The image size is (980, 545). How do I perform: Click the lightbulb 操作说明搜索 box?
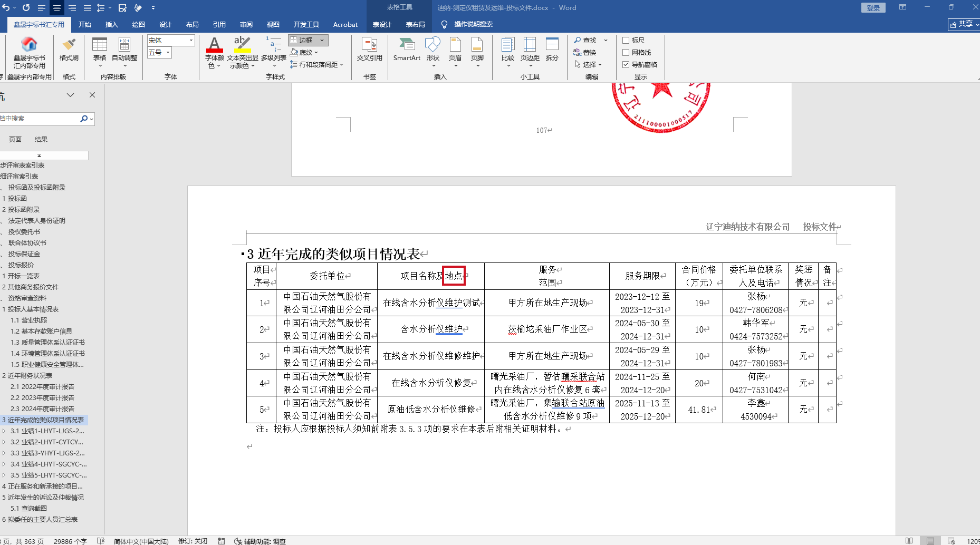pos(467,24)
